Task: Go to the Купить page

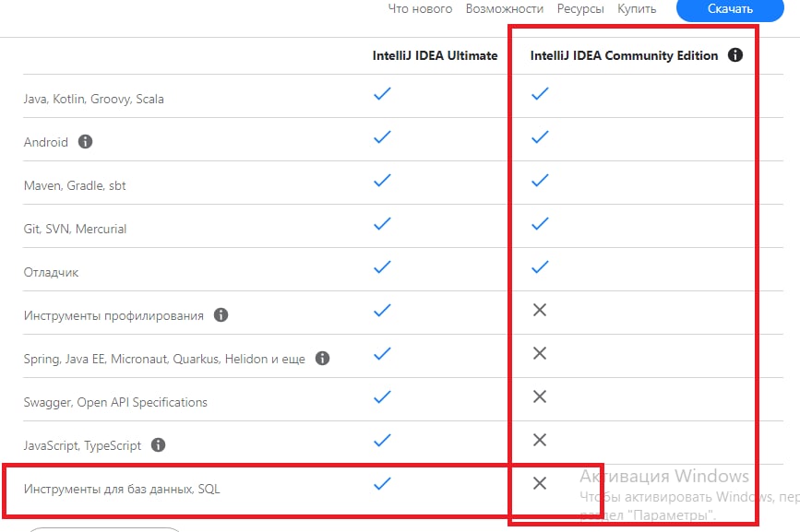Action: pos(637,8)
